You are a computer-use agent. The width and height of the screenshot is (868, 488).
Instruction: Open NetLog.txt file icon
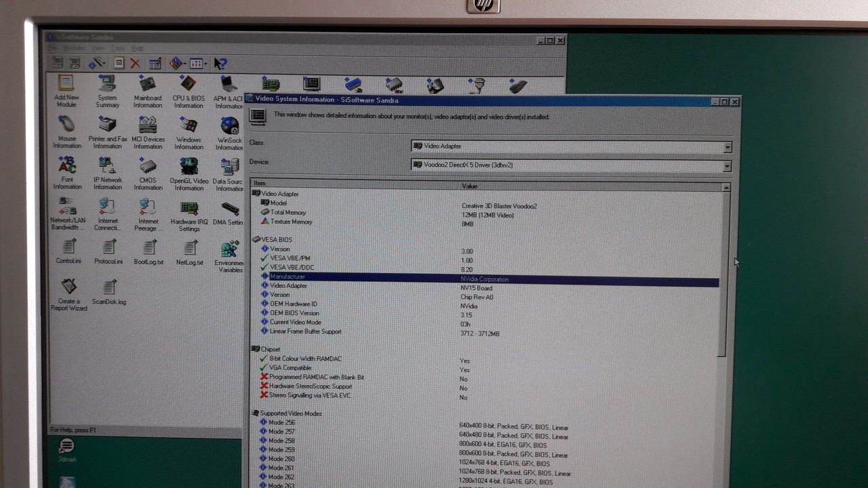pyautogui.click(x=189, y=251)
